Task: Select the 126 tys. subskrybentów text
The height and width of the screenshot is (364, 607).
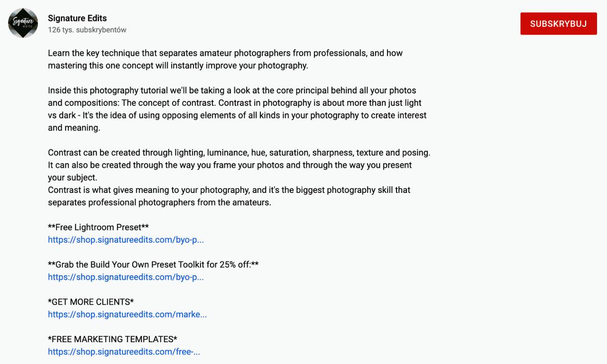Action: click(x=87, y=30)
